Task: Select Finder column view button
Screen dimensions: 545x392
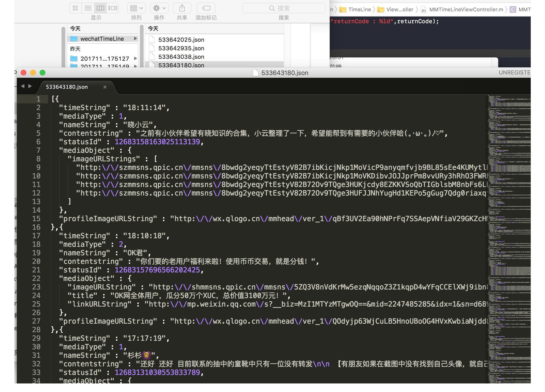Action: 100,8
